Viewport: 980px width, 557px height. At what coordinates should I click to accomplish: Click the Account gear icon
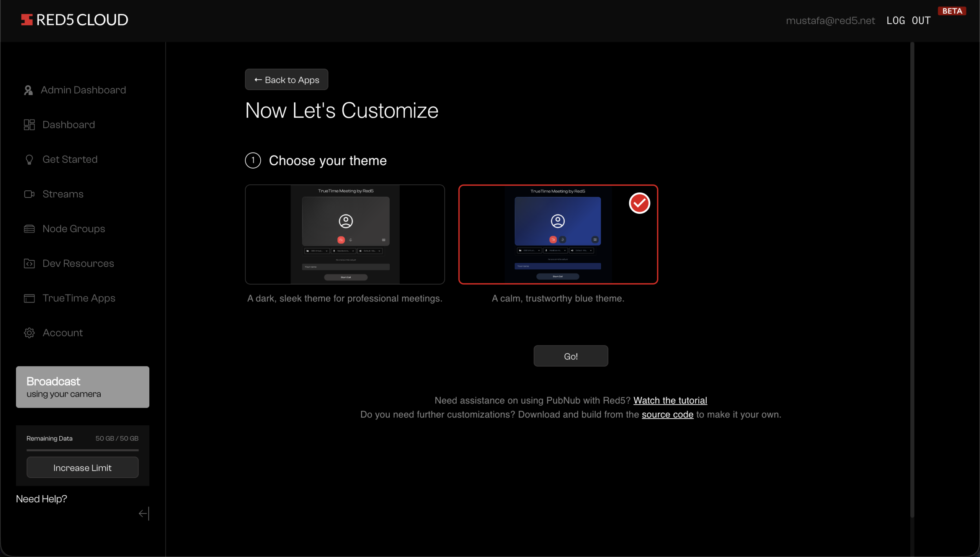click(29, 333)
